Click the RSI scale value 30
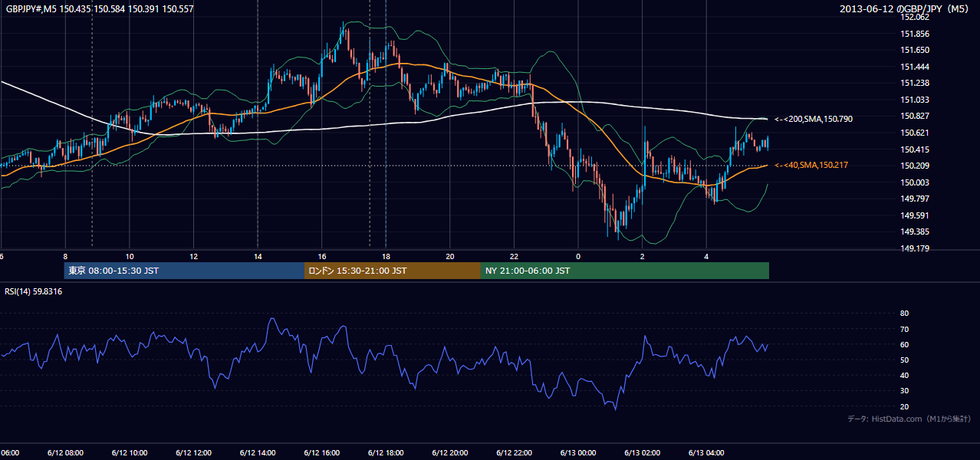The width and height of the screenshot is (980, 460). (904, 391)
